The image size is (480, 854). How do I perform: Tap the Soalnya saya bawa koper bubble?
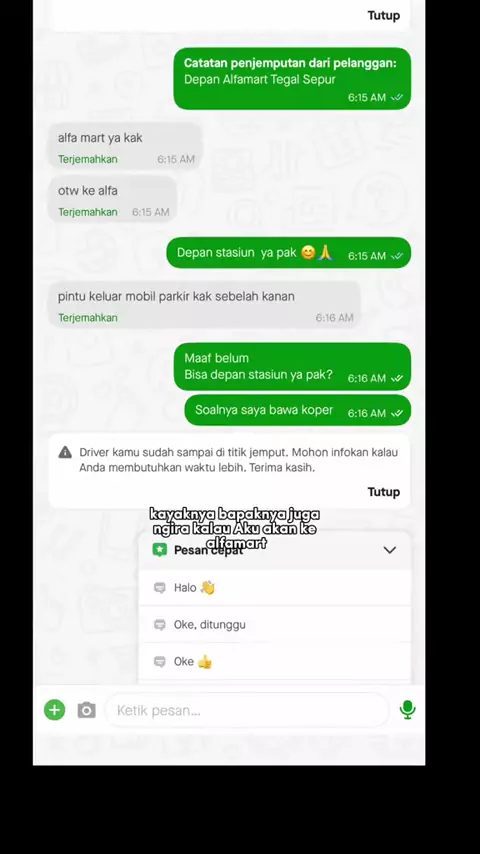297,410
